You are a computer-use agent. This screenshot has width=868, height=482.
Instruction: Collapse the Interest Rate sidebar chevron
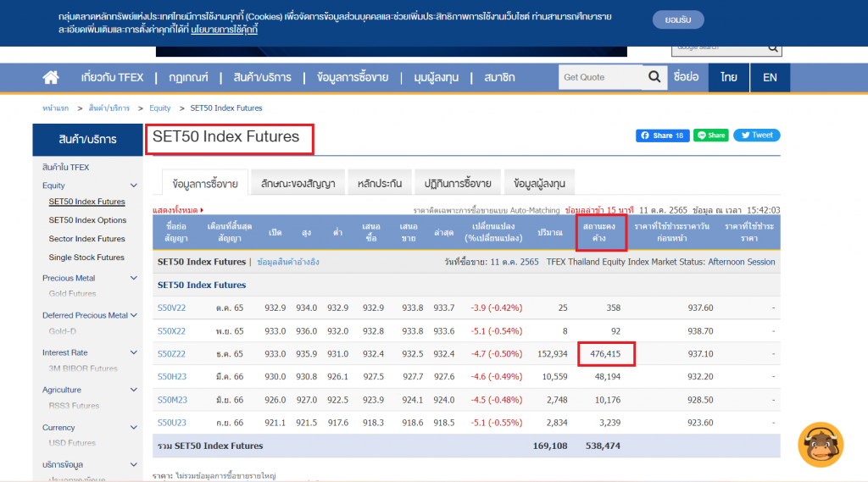click(133, 352)
